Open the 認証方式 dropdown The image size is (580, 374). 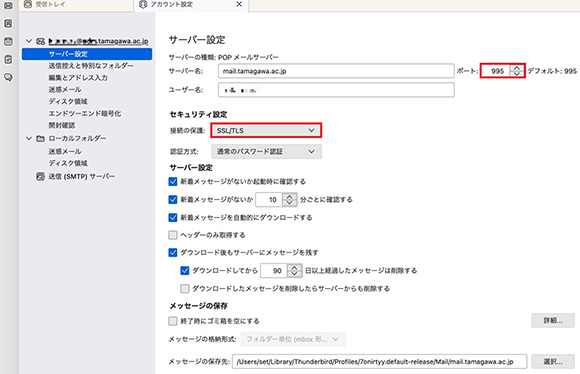pyautogui.click(x=266, y=152)
